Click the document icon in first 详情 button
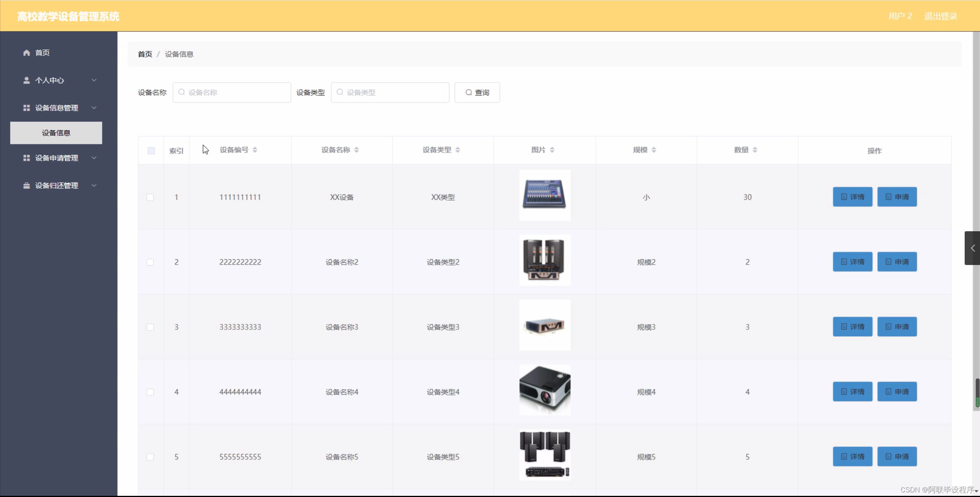Viewport: 980px width, 497px height. click(x=844, y=197)
